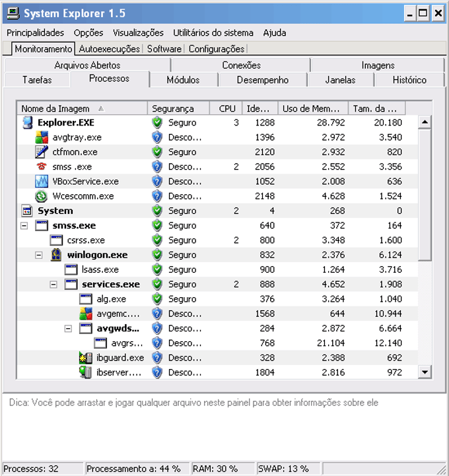This screenshot has width=449, height=476.
Task: Collapse the winlogon.exe subtree
Action: [x=38, y=255]
